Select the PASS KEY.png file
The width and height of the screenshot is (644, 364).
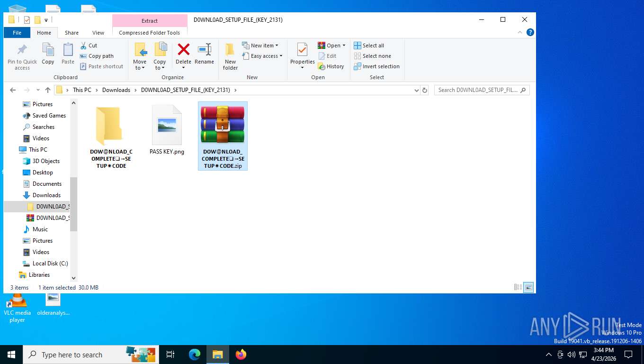[167, 130]
